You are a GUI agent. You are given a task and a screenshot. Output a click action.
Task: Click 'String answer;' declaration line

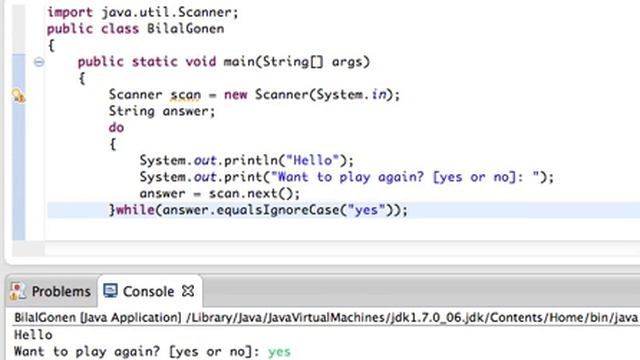(162, 111)
